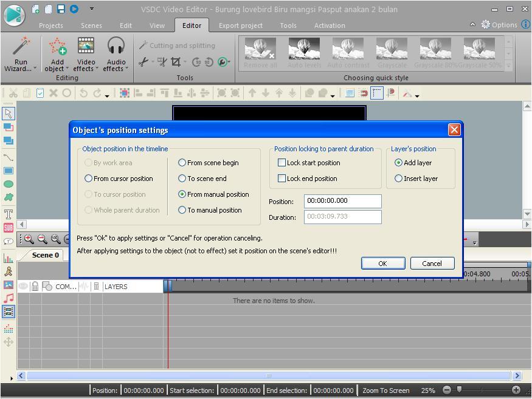The height and width of the screenshot is (399, 532).
Task: Expand the quick styles gallery list
Action: pos(508,66)
